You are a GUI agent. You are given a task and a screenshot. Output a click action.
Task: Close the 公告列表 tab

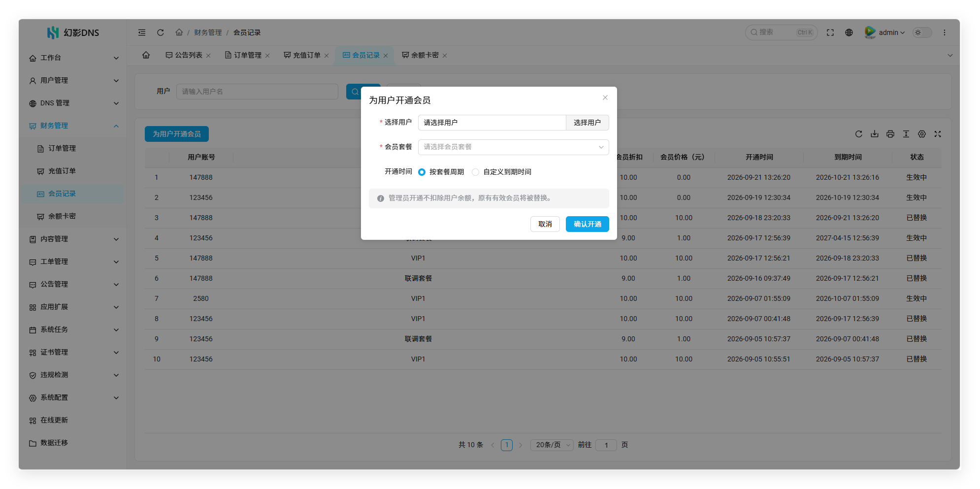[x=208, y=56]
